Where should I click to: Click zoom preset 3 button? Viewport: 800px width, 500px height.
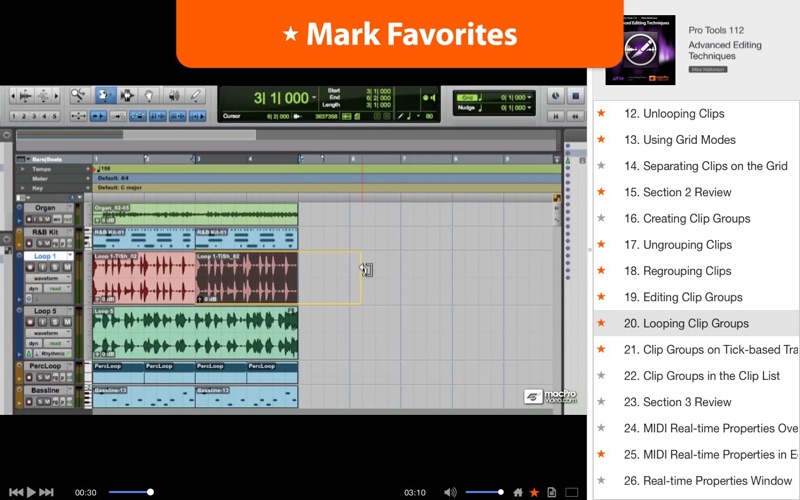(x=34, y=116)
